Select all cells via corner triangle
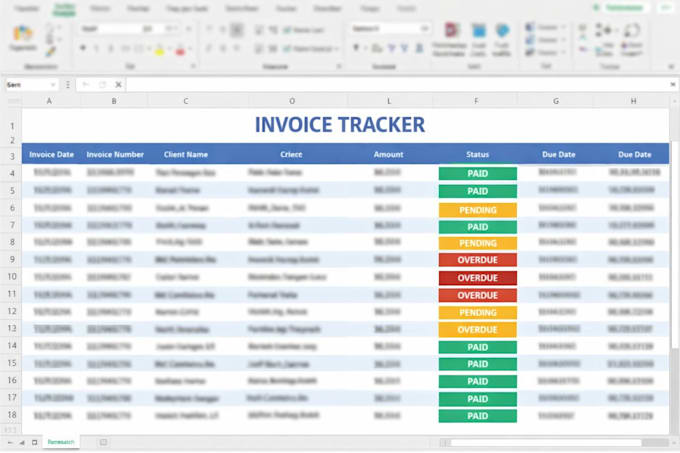680x453 pixels. click(14, 101)
